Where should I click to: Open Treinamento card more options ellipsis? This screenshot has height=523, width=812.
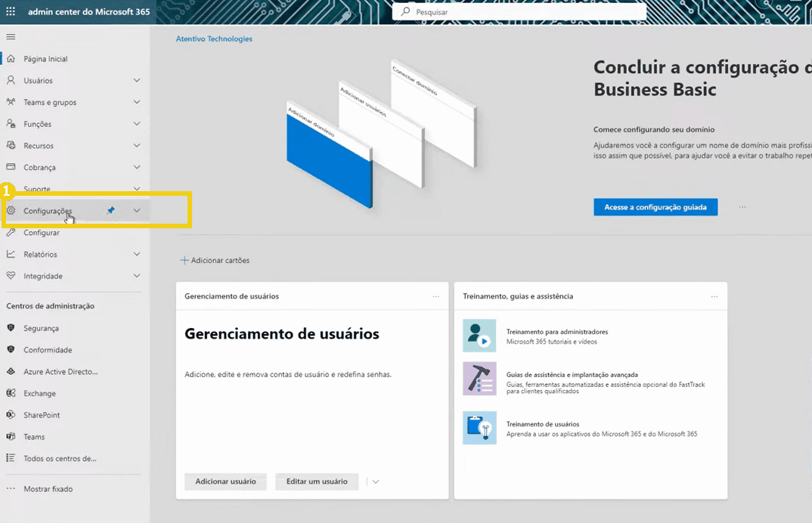pos(714,296)
